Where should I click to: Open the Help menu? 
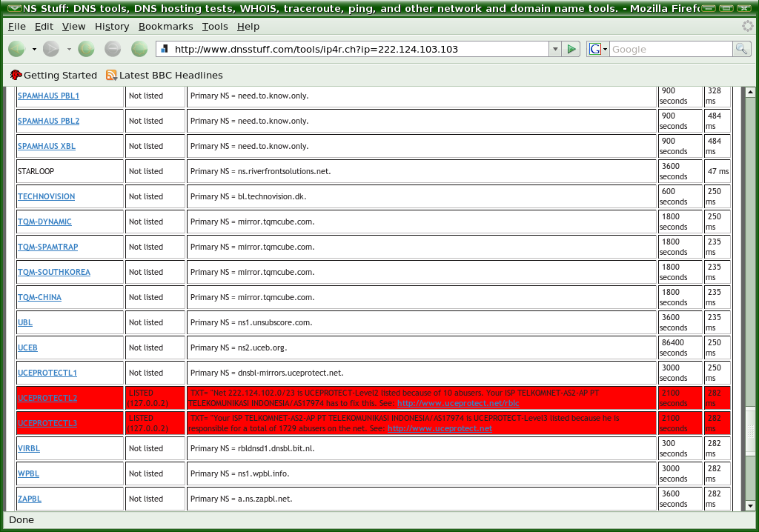click(x=248, y=27)
